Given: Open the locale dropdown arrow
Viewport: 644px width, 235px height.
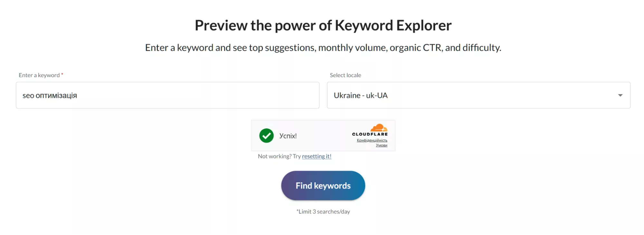Looking at the screenshot, I should (620, 95).
